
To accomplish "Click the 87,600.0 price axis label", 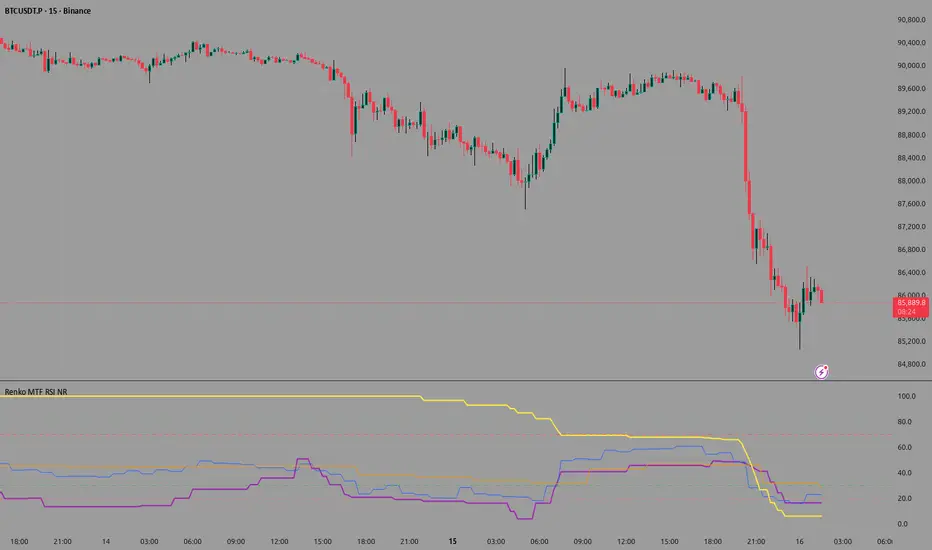I will click(x=911, y=203).
